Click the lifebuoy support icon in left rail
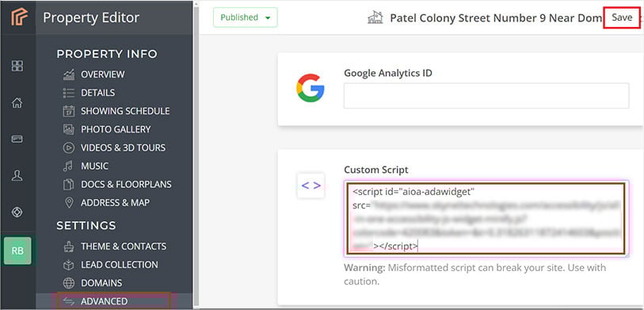The image size is (644, 310). [x=17, y=212]
